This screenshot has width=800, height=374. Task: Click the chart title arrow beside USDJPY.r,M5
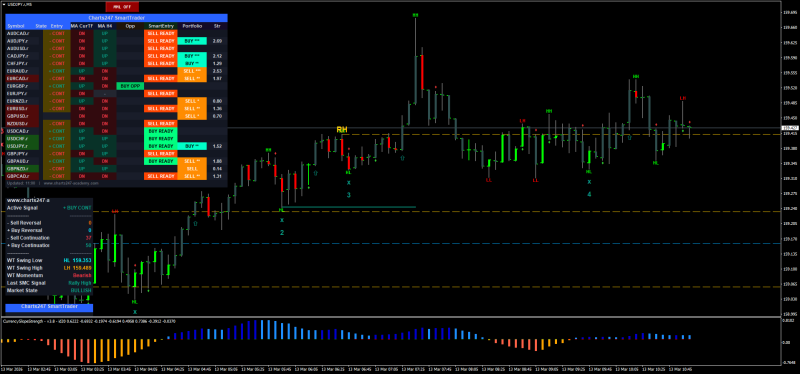click(3, 4)
